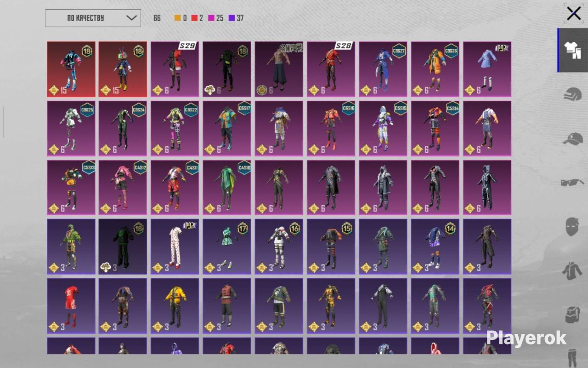Viewport: 588px width, 368px height.
Task: Select the hooded outfit labeled C5S15
Action: point(383,128)
